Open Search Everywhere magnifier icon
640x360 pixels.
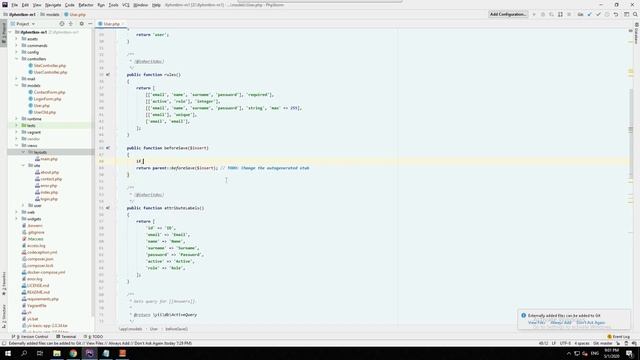[635, 14]
